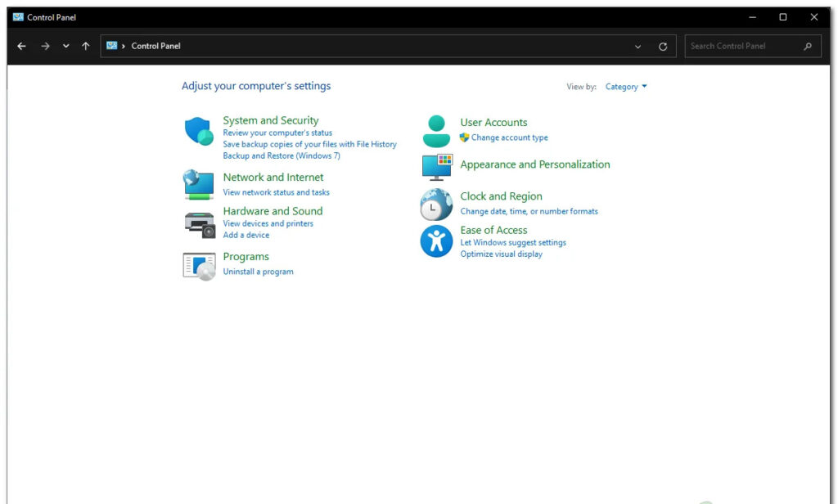Click the Control Panel title bar icon
Viewport: 838px width, 504px height.
18,17
